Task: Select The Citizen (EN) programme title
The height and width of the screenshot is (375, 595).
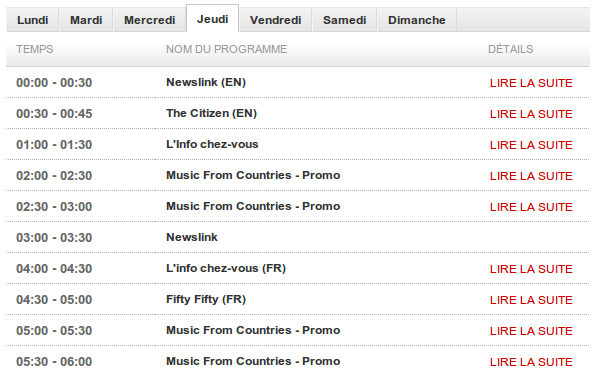Action: pyautogui.click(x=211, y=113)
